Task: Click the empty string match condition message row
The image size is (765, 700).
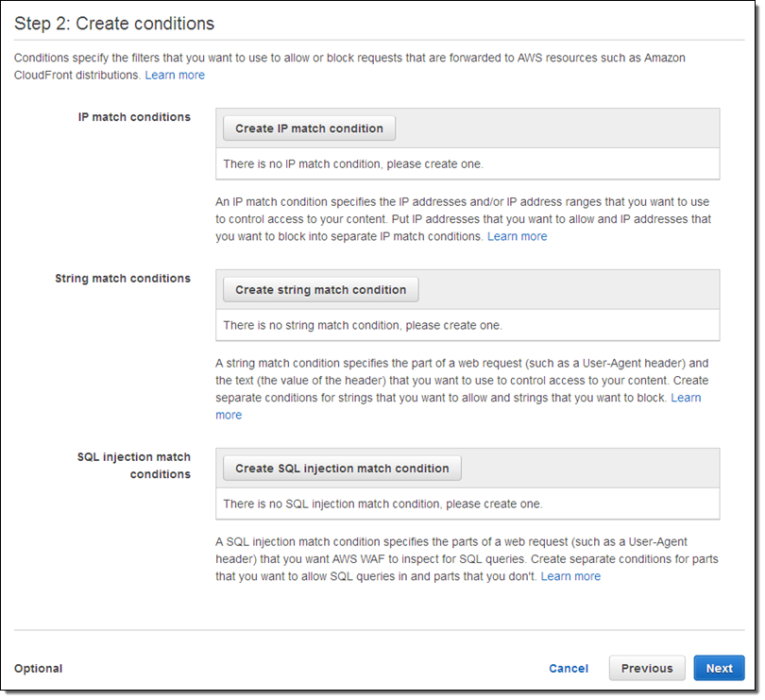Action: pyautogui.click(x=467, y=325)
